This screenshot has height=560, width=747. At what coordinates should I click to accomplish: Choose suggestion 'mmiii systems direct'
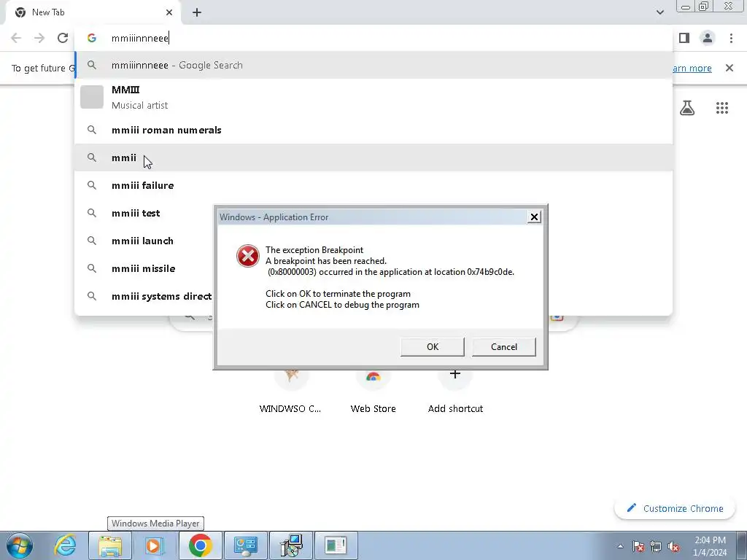[143, 296]
